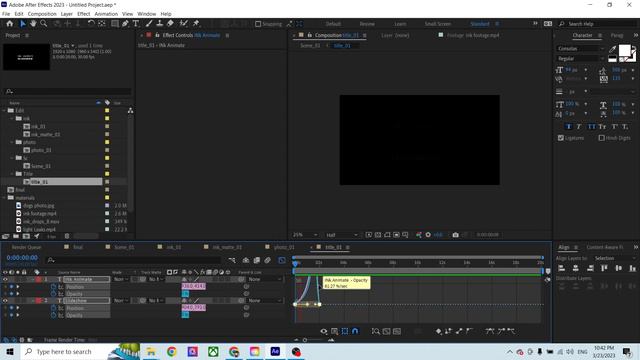This screenshot has width=640, height=360.
Task: Switch to the Small Screen workspace
Action: (x=438, y=24)
